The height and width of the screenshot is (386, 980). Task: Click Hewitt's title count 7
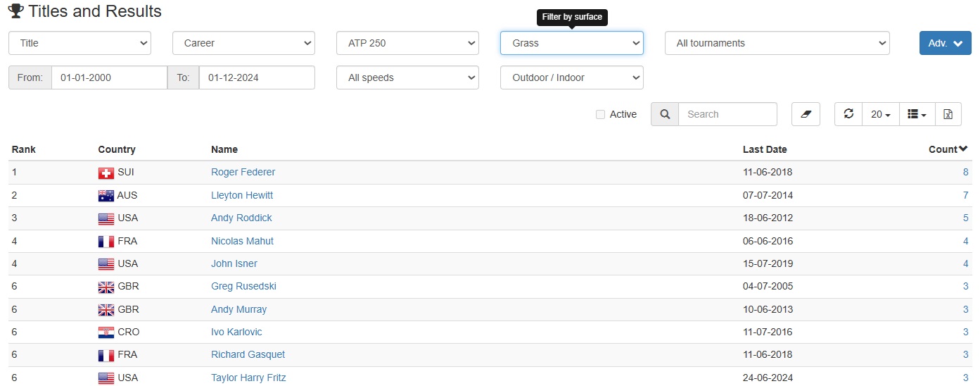pyautogui.click(x=965, y=195)
